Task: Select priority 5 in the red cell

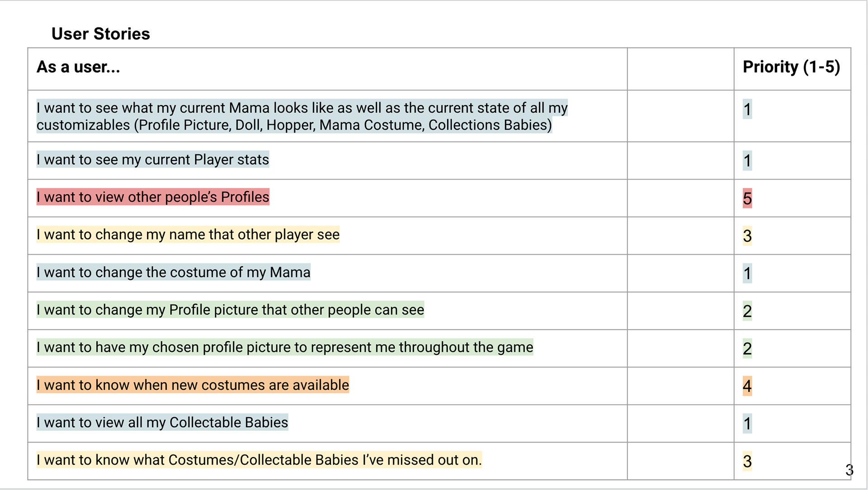Action: (x=747, y=198)
